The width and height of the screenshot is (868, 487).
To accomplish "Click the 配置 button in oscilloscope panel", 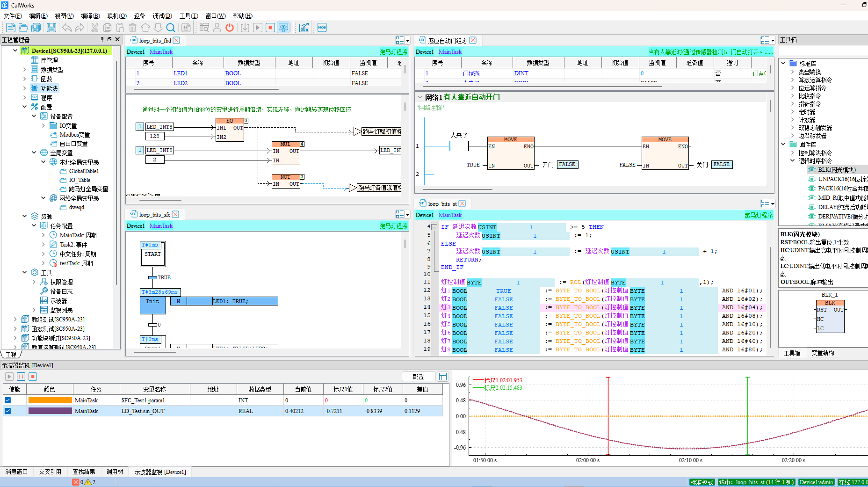I will point(418,377).
